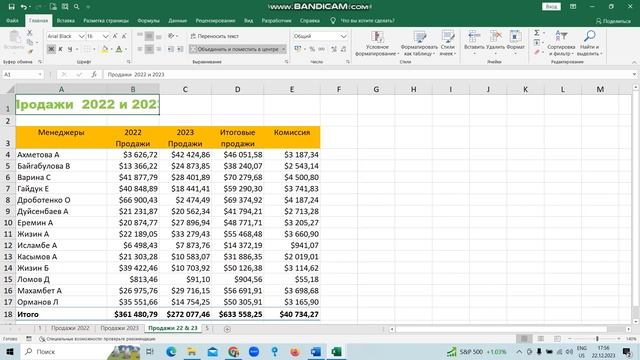Viewport: 640px width, 360px height.
Task: Click the Clear eraser icon in Editing group
Action: pyautogui.click(x=537, y=52)
